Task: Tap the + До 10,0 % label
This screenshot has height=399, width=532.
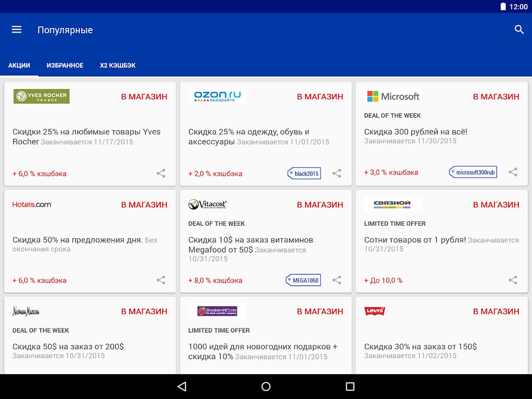Action: pyautogui.click(x=383, y=280)
